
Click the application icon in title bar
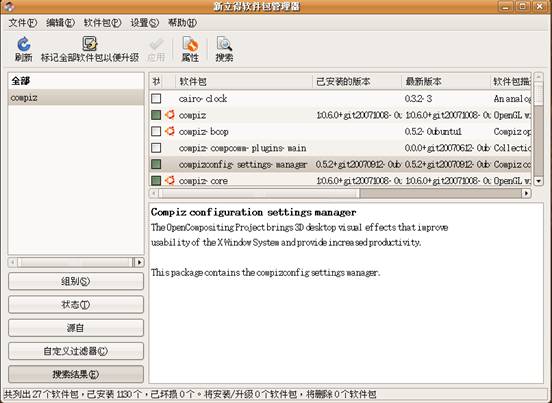tap(9, 6)
